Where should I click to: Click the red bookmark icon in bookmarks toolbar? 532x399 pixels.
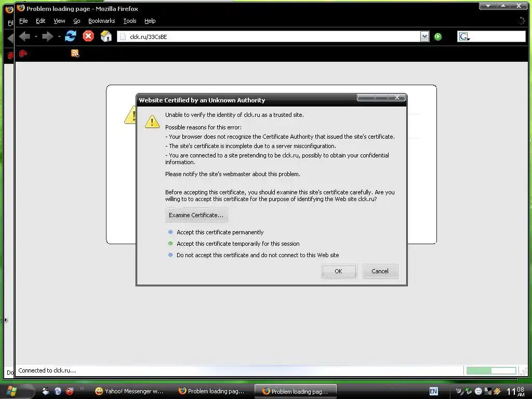pyautogui.click(x=23, y=54)
